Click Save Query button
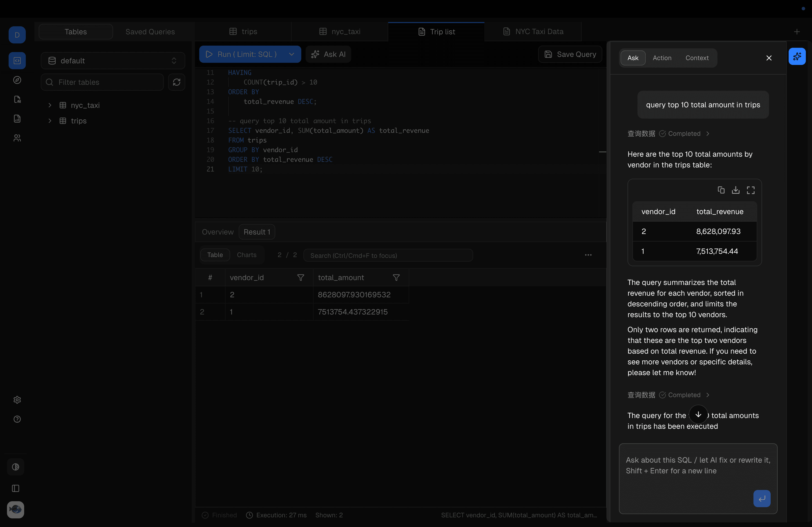The image size is (812, 527). tap(570, 54)
